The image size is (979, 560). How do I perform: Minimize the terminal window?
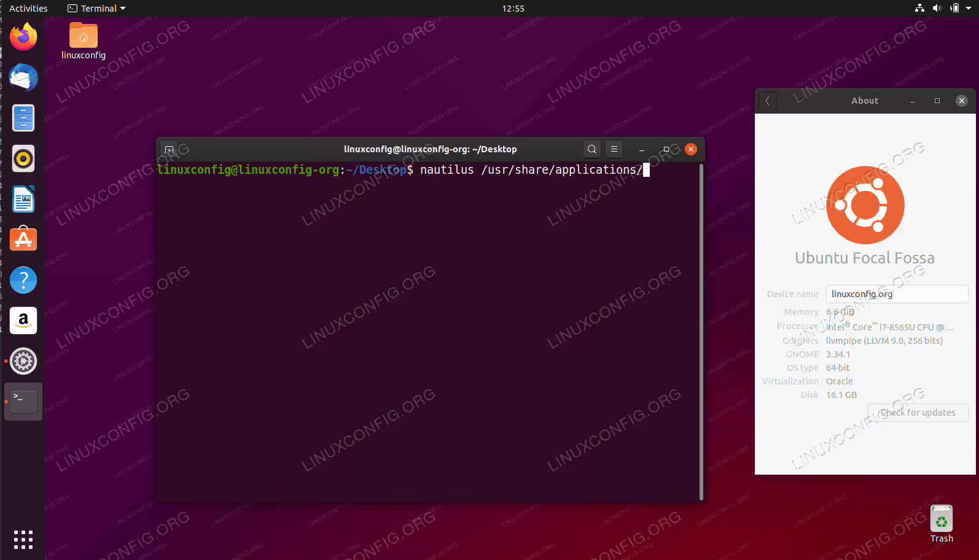pos(642,149)
